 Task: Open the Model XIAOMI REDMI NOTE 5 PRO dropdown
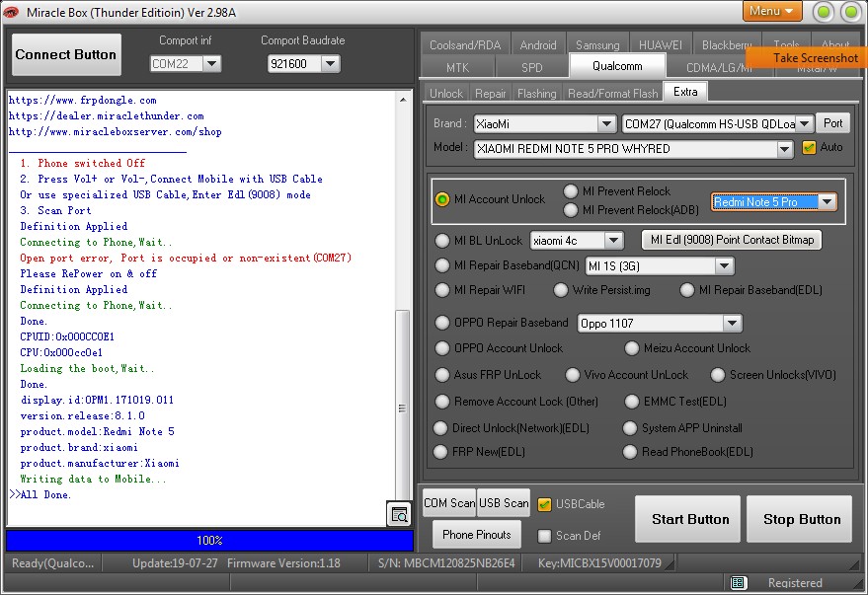click(784, 149)
